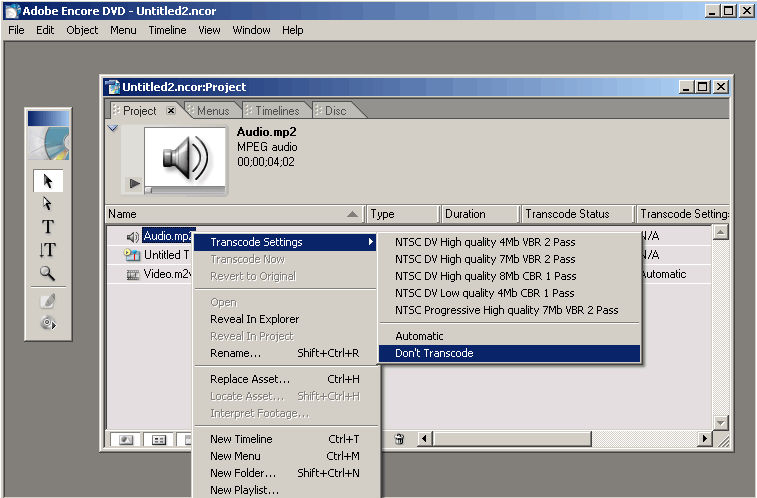Click the Untitled Timeline asset icon
Image resolution: width=757 pixels, height=498 pixels.
click(x=132, y=255)
